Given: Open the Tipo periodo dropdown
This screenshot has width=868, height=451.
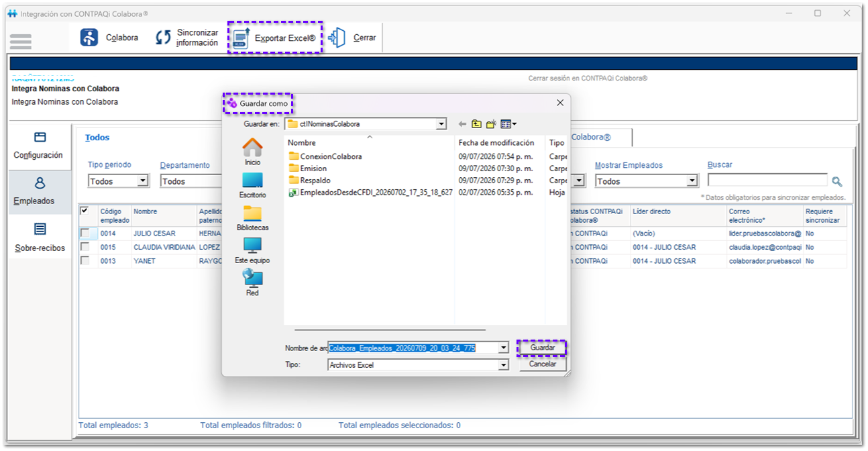Looking at the screenshot, I should (142, 181).
